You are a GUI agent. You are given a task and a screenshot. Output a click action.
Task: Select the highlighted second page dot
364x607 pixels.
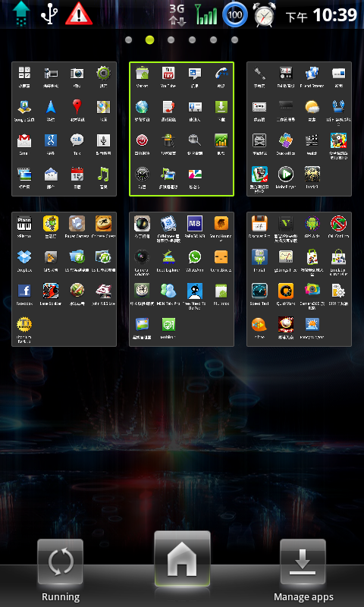tap(149, 40)
